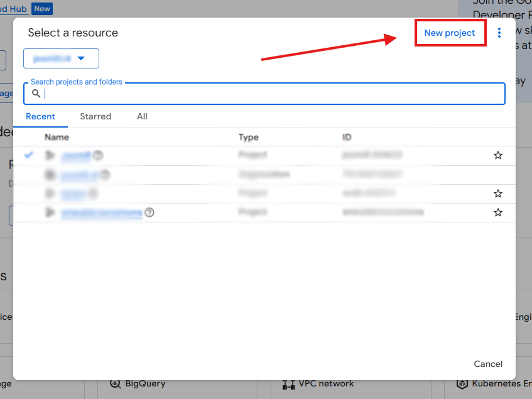Open the organization selector dropdown
532x399 pixels.
tap(61, 58)
